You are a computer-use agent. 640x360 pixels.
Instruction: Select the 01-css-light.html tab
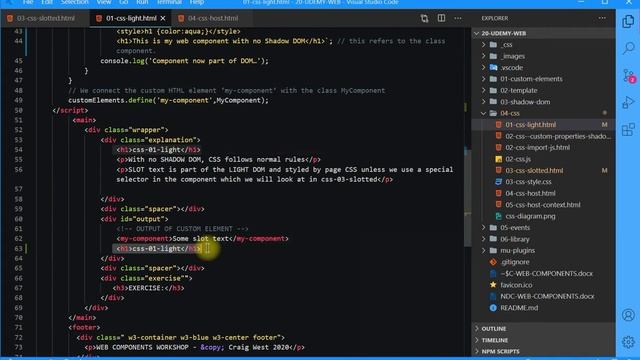pyautogui.click(x=131, y=18)
